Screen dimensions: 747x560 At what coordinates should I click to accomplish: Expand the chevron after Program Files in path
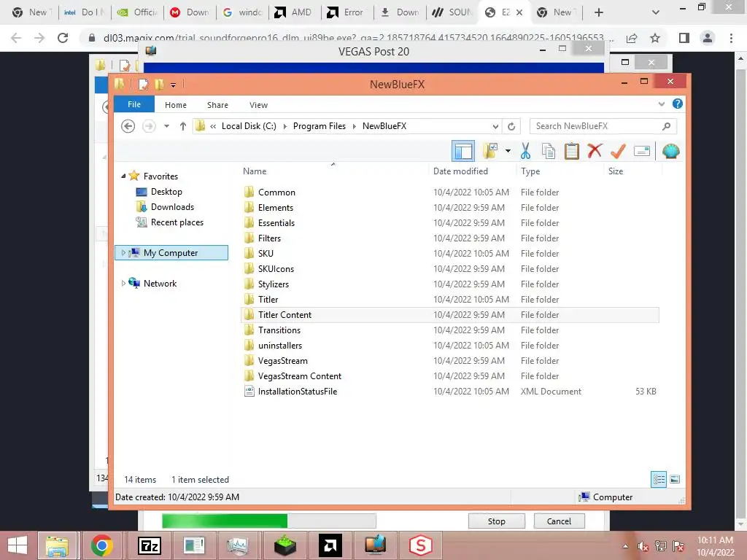click(355, 126)
